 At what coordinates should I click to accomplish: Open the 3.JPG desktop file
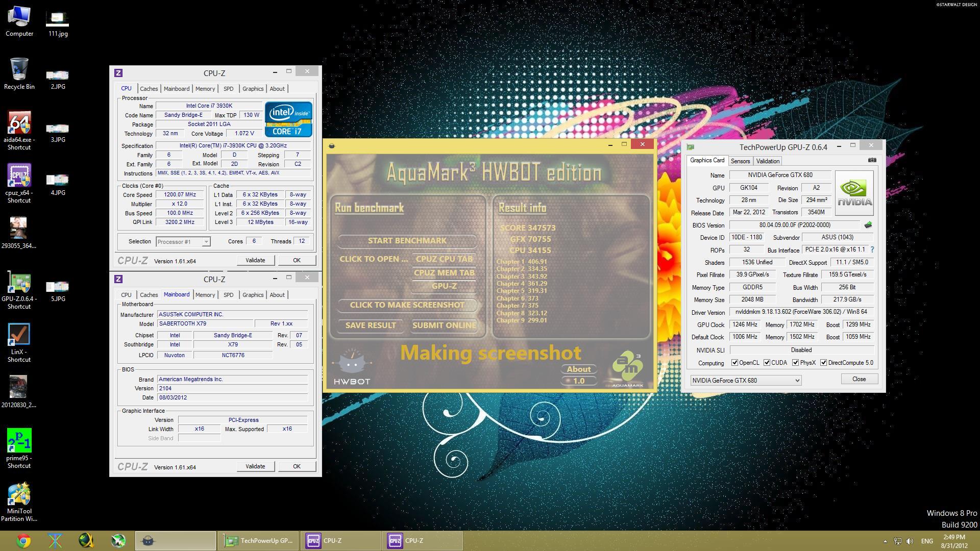point(58,133)
